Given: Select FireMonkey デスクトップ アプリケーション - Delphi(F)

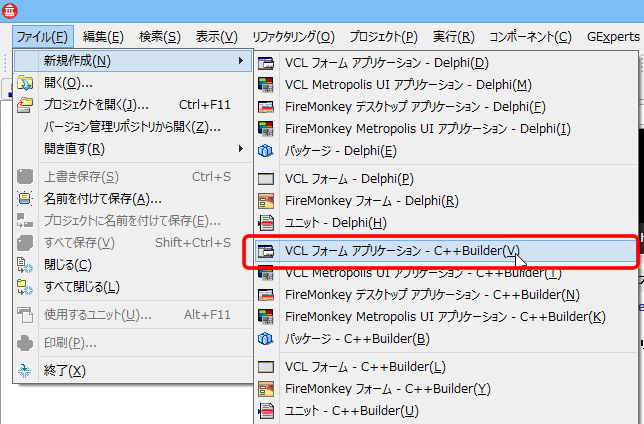Looking at the screenshot, I should [446, 107].
